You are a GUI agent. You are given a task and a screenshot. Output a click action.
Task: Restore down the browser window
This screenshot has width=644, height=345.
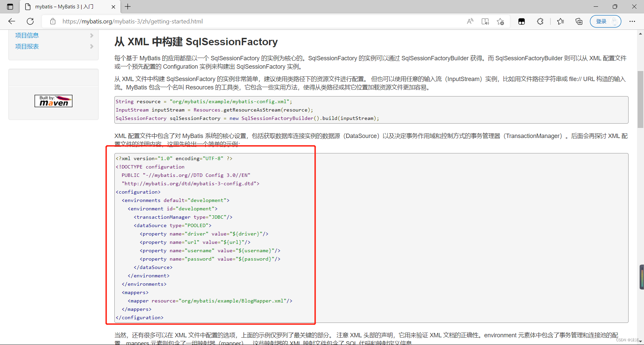(615, 7)
